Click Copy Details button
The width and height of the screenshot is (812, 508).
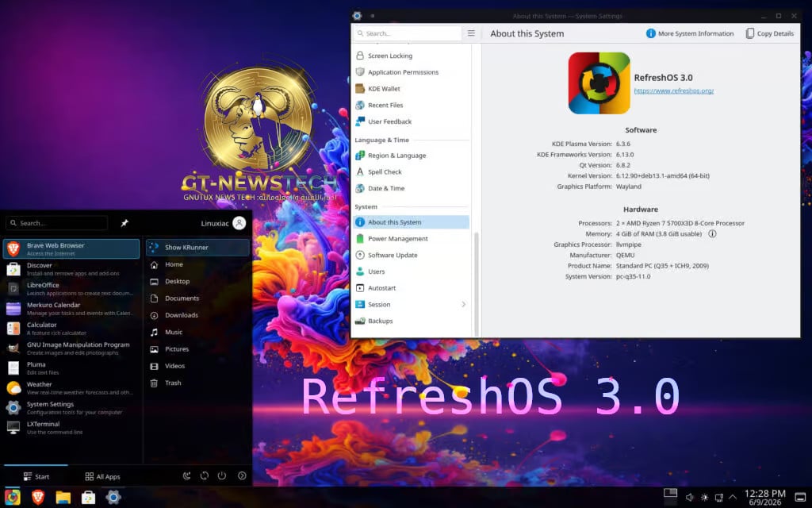click(x=769, y=33)
